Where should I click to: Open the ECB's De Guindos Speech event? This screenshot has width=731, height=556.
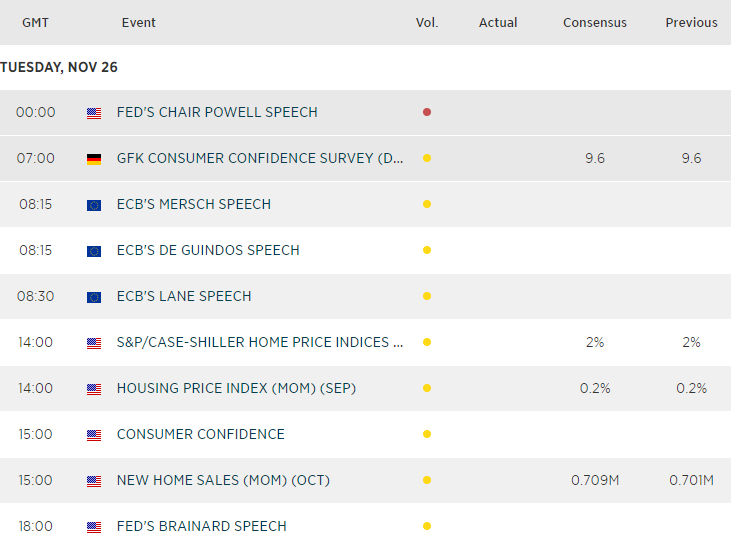[208, 250]
